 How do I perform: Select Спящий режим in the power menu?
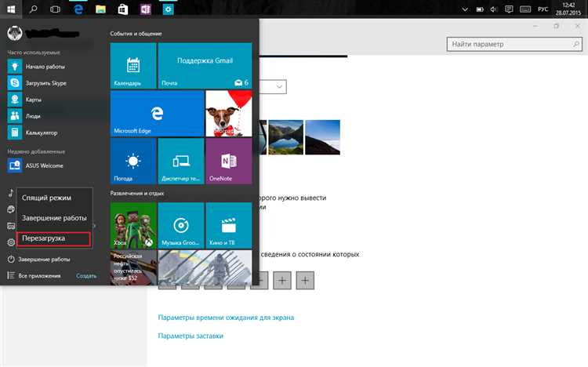[x=54, y=198]
